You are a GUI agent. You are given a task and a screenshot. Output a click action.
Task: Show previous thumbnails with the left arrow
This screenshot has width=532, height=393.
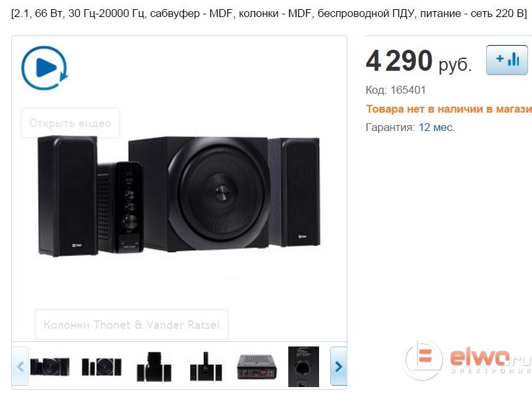click(x=20, y=366)
